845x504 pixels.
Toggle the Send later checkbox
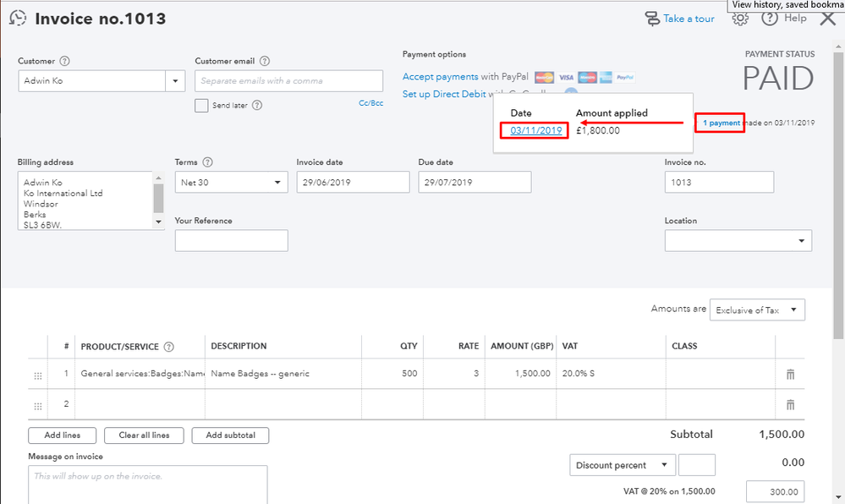pyautogui.click(x=201, y=106)
